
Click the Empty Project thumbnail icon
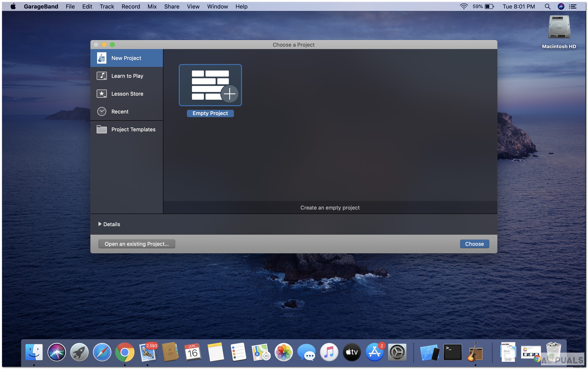pos(210,86)
